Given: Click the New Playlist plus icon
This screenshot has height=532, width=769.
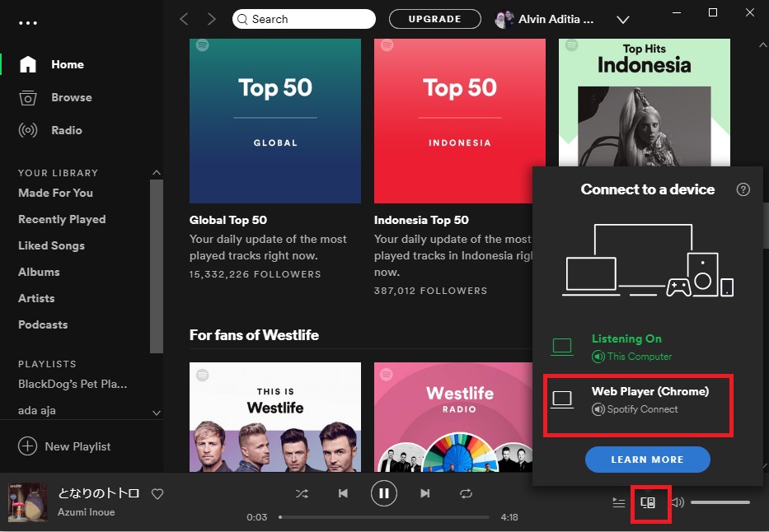Looking at the screenshot, I should click(27, 446).
